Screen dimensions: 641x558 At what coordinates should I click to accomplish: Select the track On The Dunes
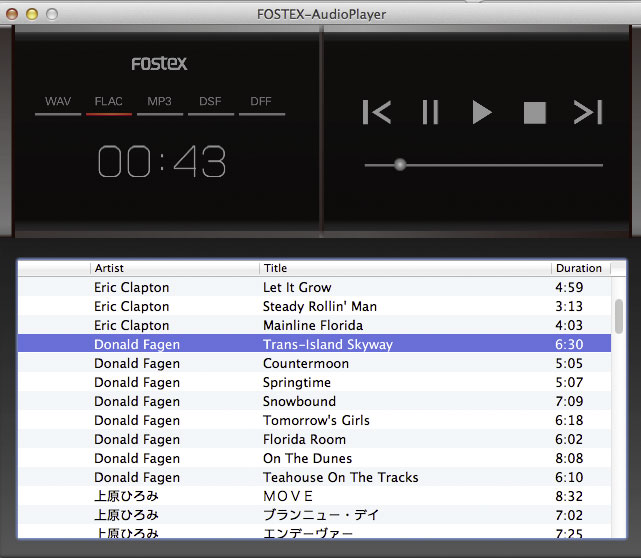coord(314,458)
